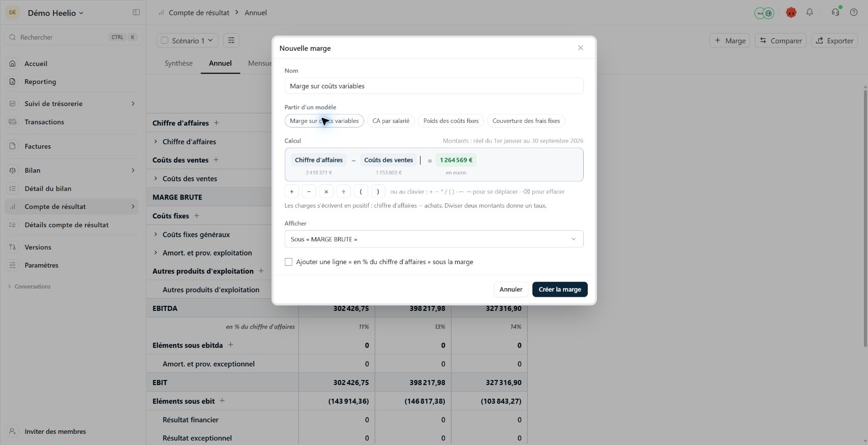
Task: Check the percentage of revenue line option
Action: pos(288,262)
